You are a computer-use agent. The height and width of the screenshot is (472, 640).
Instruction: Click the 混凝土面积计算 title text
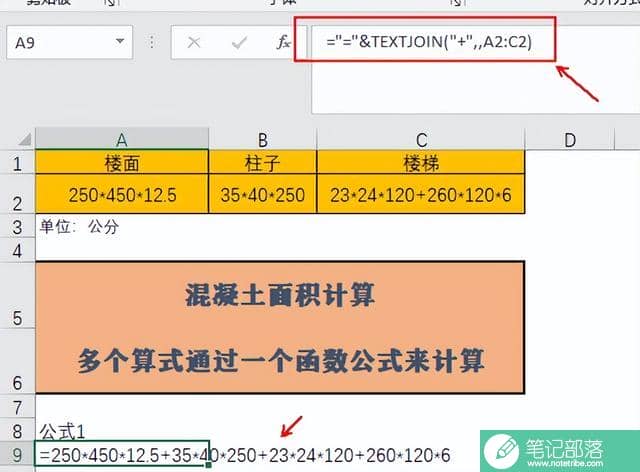pyautogui.click(x=280, y=295)
